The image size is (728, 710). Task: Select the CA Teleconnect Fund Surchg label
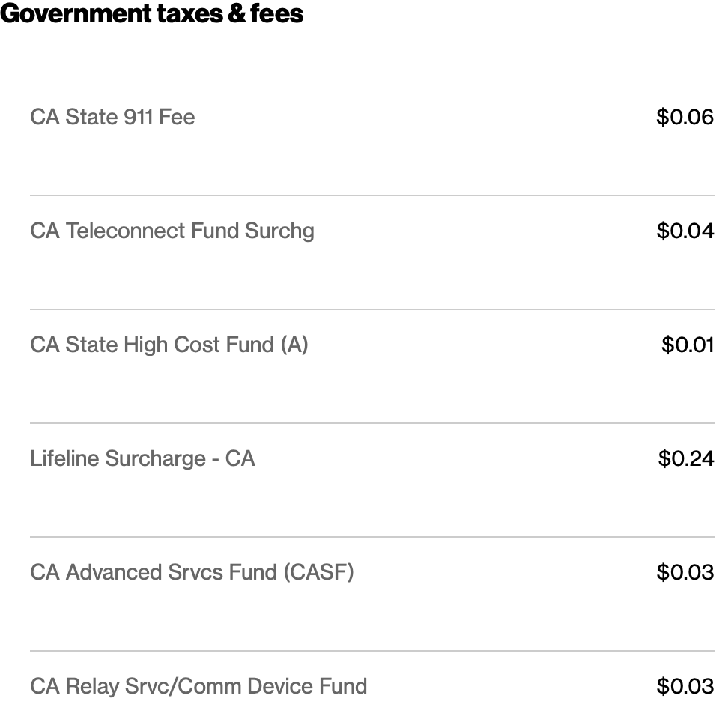pyautogui.click(x=172, y=231)
